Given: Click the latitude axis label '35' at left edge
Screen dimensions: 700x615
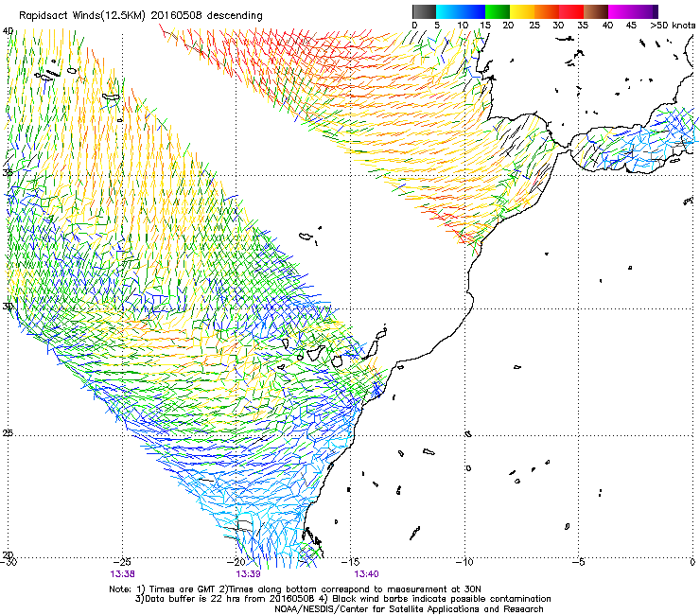Looking at the screenshot, I should pyautogui.click(x=8, y=172).
